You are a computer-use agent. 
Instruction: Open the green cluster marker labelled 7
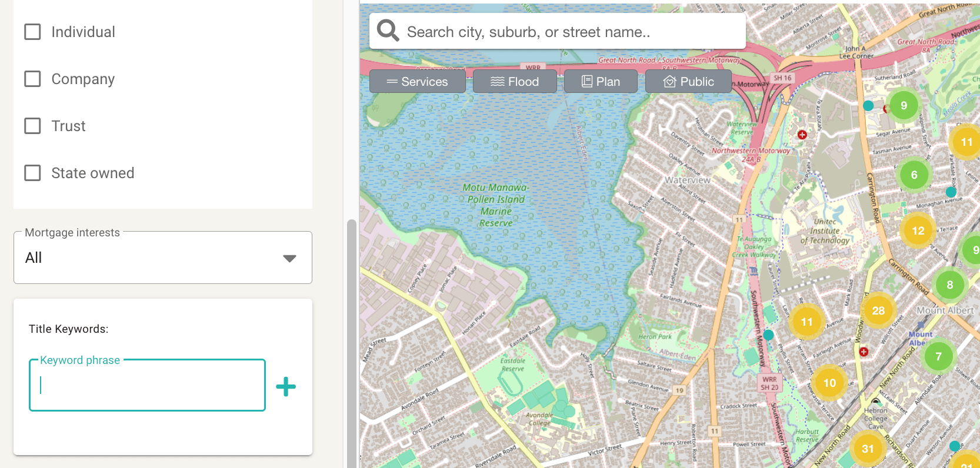(x=938, y=356)
